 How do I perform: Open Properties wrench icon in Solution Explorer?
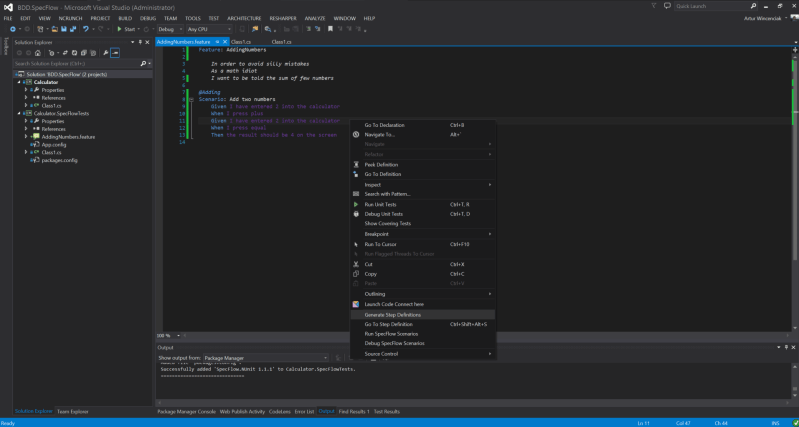(106, 52)
